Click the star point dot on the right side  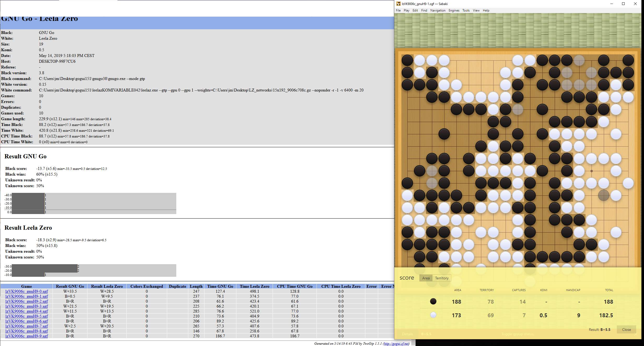point(592,171)
